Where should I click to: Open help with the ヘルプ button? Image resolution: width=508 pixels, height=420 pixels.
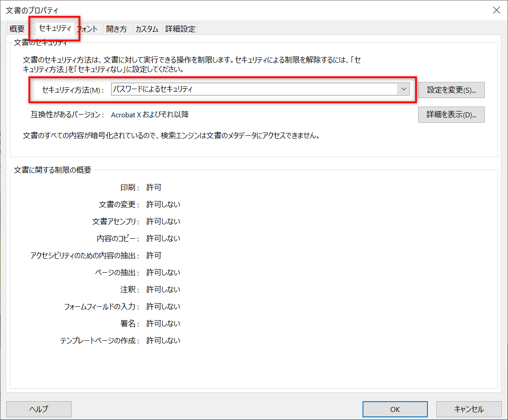[39, 409]
